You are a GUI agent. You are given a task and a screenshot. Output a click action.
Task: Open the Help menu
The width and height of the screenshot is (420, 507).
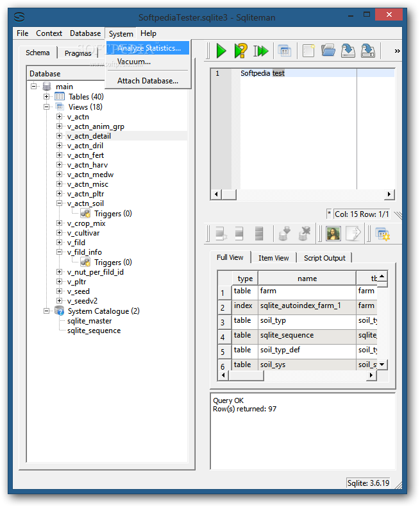pyautogui.click(x=148, y=33)
